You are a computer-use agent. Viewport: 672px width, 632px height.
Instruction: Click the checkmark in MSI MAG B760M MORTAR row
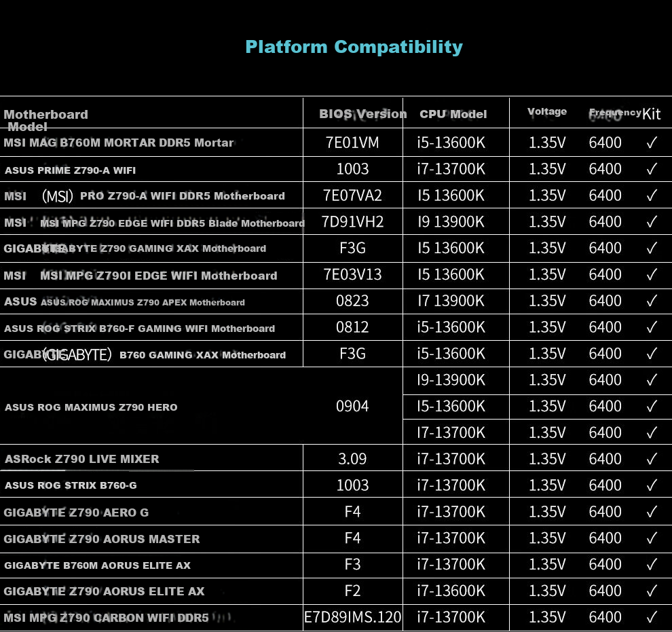(x=652, y=143)
